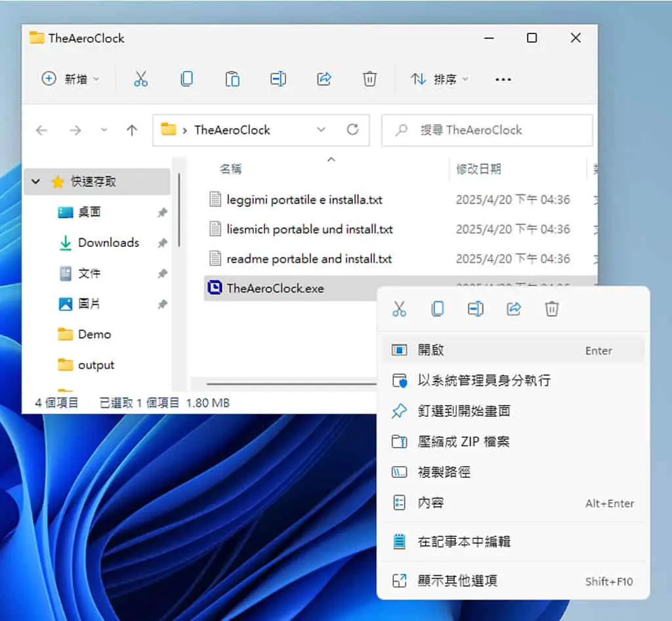Choose 開啟 in the context menu
Image resolution: width=672 pixels, height=621 pixels.
pos(513,350)
